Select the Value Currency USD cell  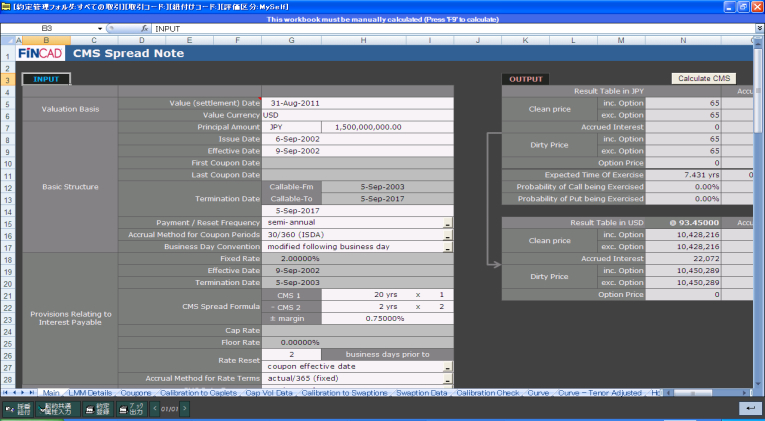point(358,115)
